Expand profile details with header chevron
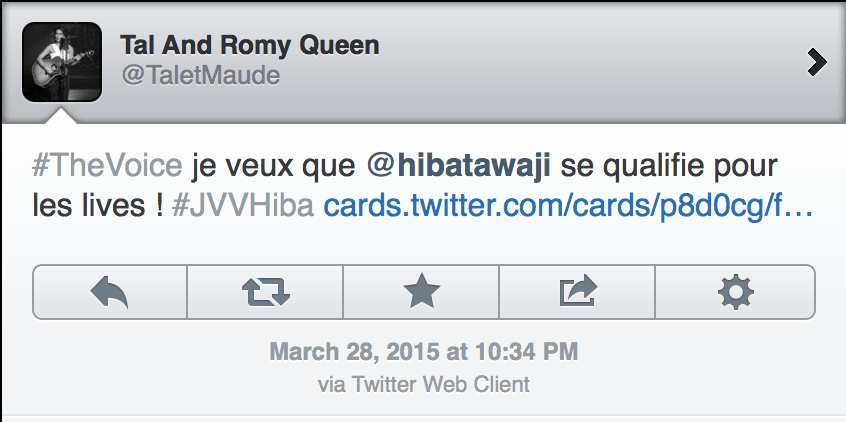 pos(817,62)
